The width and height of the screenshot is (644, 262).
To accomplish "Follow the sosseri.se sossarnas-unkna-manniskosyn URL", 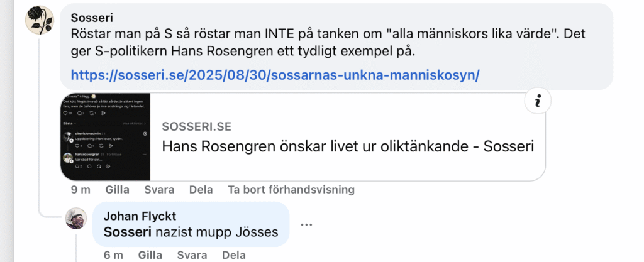I will [275, 75].
